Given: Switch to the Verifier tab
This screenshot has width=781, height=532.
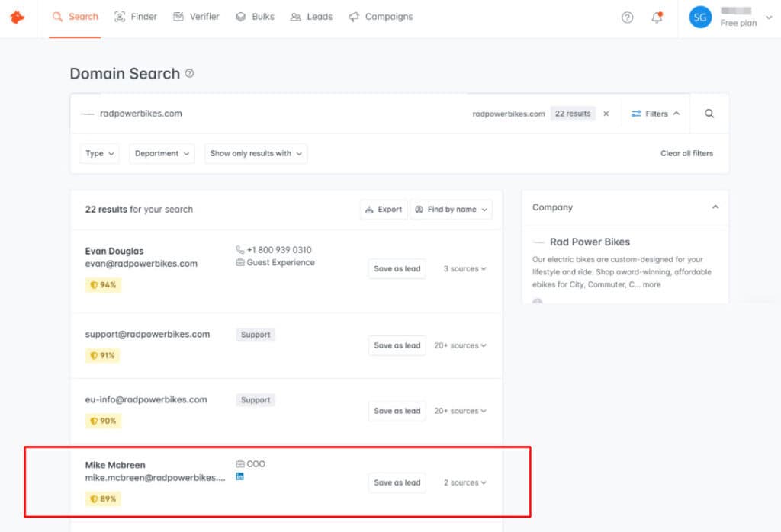Looking at the screenshot, I should click(x=196, y=17).
